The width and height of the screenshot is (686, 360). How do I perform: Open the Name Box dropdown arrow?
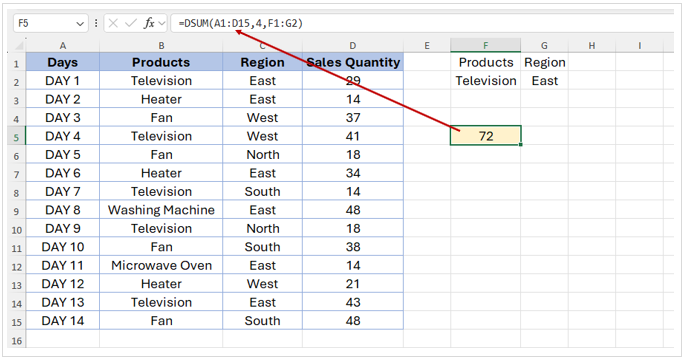tap(80, 24)
